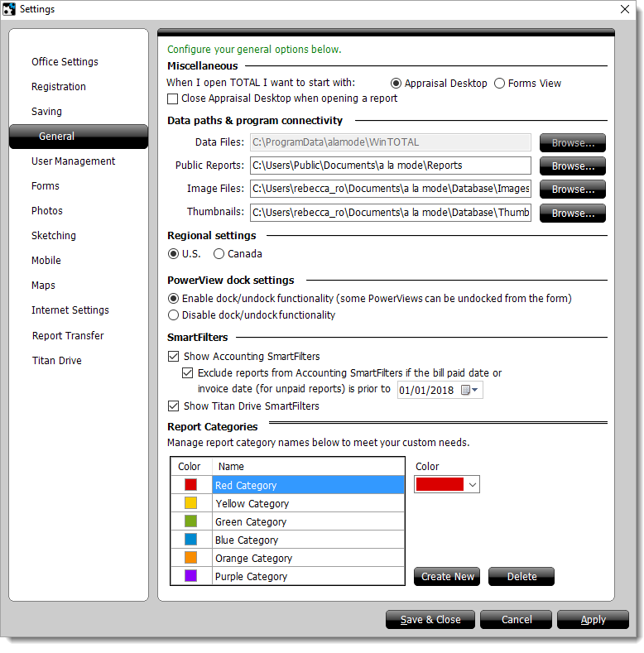Click the Settings window app icon
This screenshot has height=653, width=644.
pyautogui.click(x=9, y=9)
